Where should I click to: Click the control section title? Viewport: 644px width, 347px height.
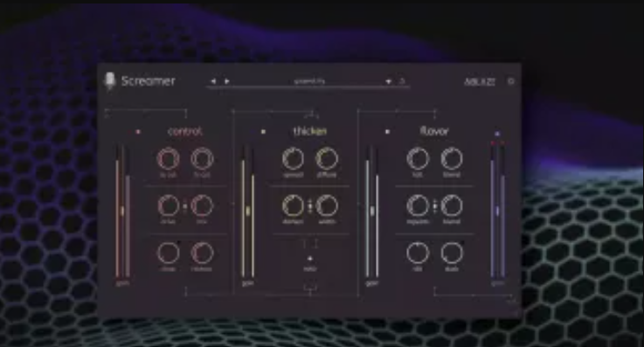tap(185, 131)
